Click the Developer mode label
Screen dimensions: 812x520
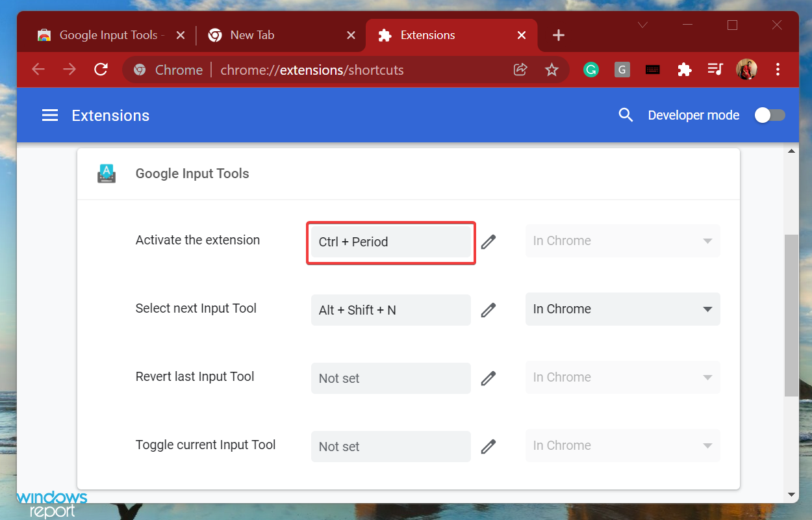694,115
